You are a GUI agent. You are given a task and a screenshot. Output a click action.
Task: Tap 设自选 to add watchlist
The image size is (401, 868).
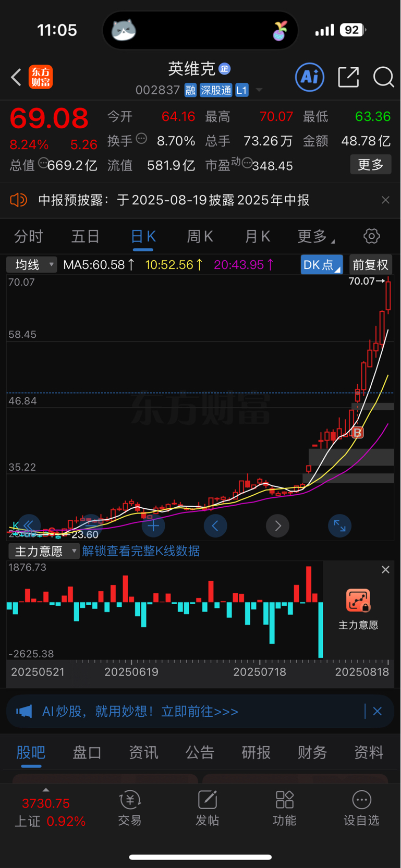[x=361, y=809]
